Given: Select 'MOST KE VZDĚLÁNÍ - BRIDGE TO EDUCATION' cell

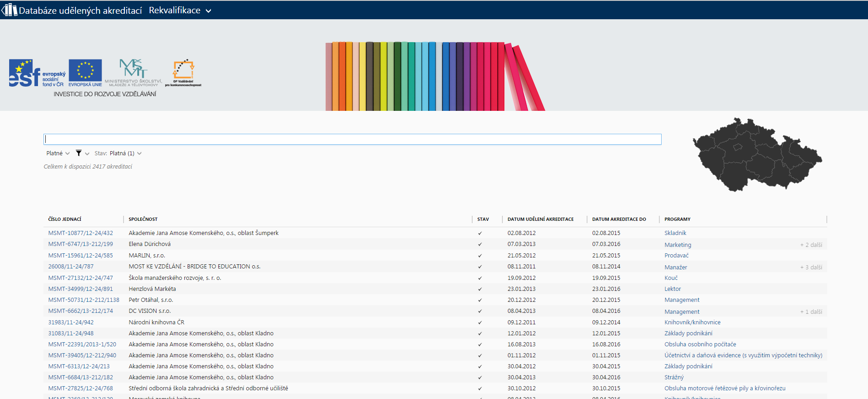Looking at the screenshot, I should pos(194,267).
